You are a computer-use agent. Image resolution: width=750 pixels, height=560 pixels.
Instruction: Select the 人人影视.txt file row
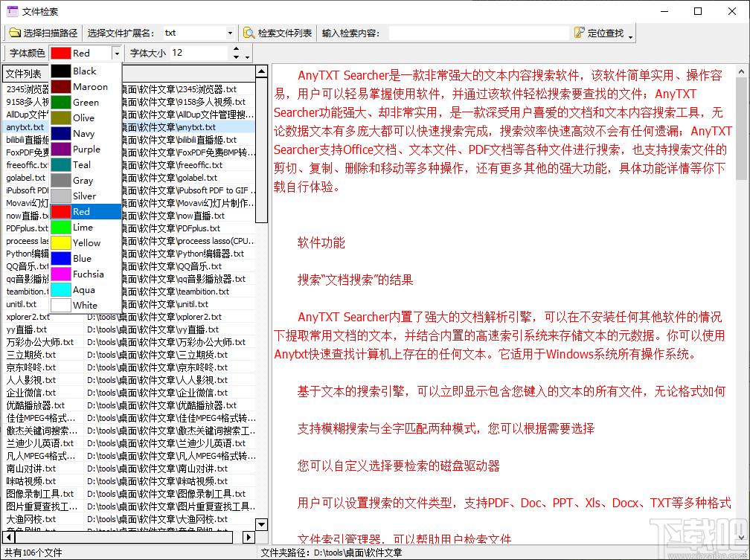coord(129,380)
